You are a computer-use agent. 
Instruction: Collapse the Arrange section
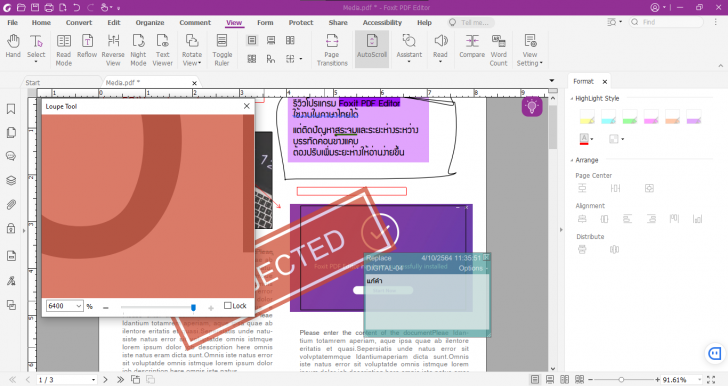[x=572, y=160]
